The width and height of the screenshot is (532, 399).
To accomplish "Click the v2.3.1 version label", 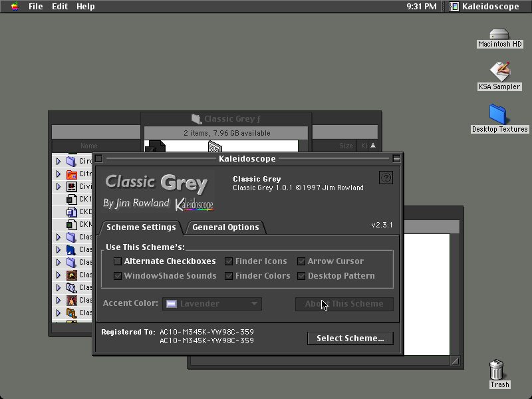I will pos(382,225).
